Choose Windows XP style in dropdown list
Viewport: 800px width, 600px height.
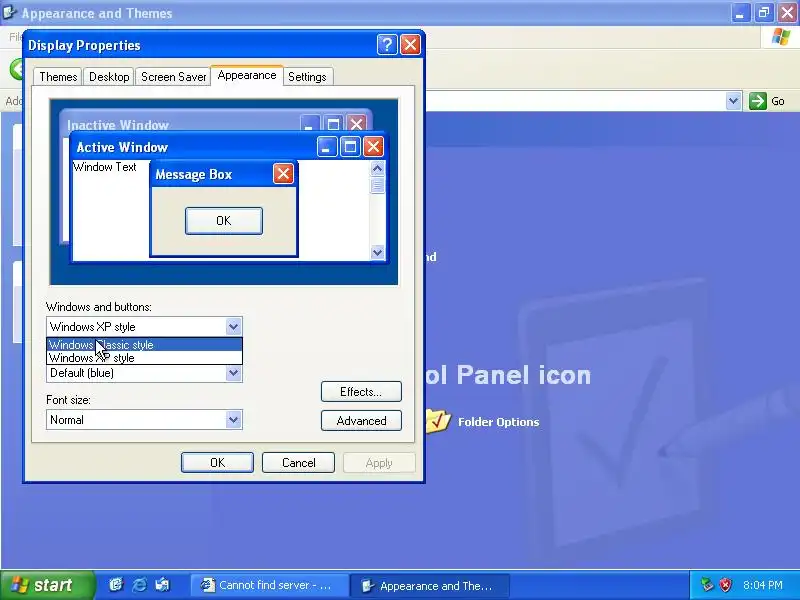click(144, 358)
